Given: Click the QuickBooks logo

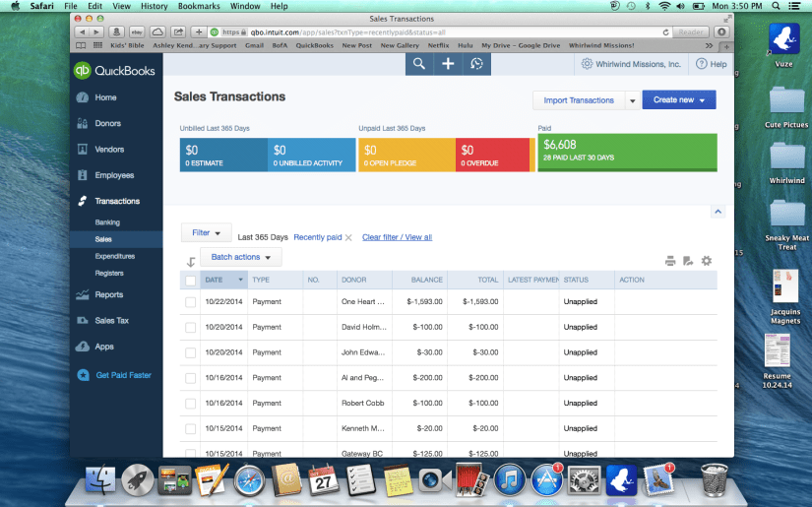Looking at the screenshot, I should pyautogui.click(x=114, y=71).
